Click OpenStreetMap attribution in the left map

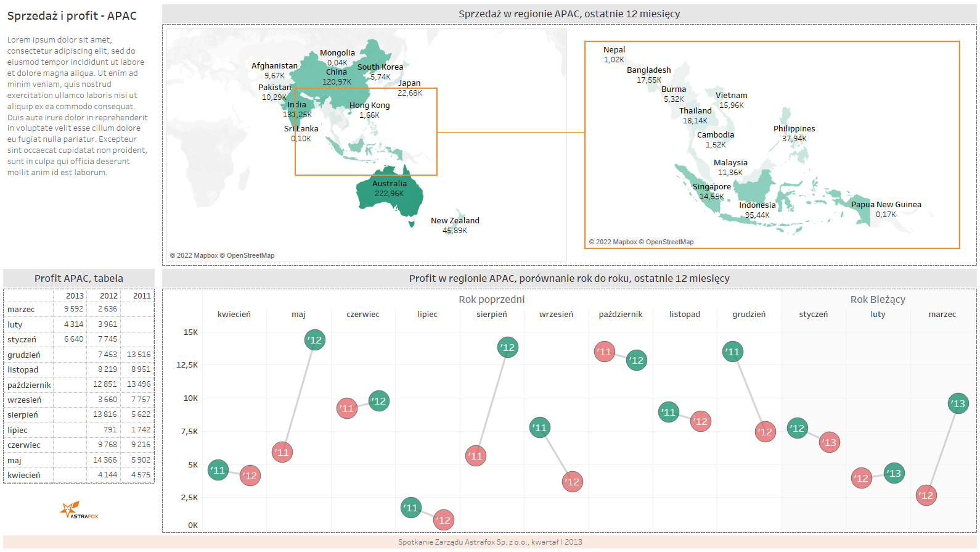250,255
